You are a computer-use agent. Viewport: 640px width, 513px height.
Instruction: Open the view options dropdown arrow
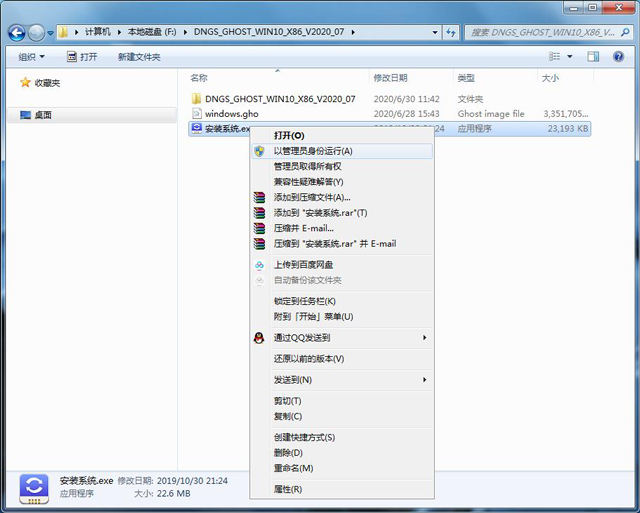[570, 56]
